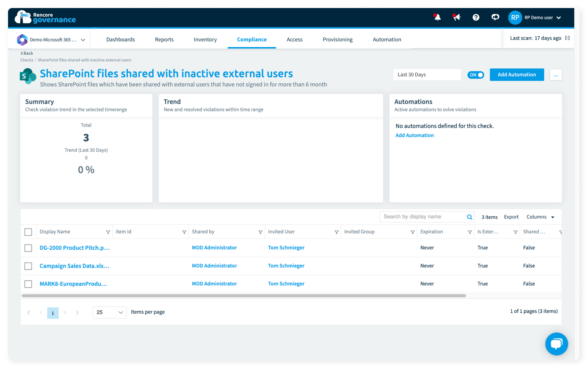Click the Invited Group column header
Screen dimensions: 588x368
point(359,232)
